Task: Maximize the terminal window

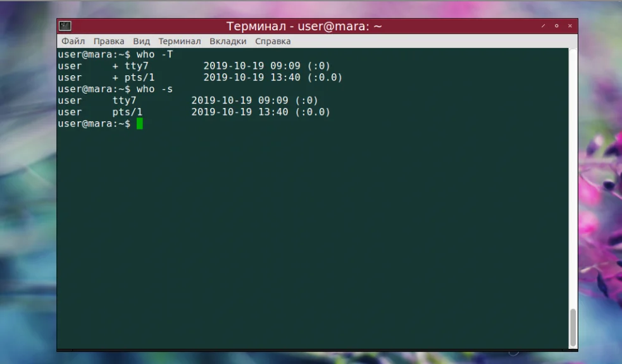Action: pos(557,26)
